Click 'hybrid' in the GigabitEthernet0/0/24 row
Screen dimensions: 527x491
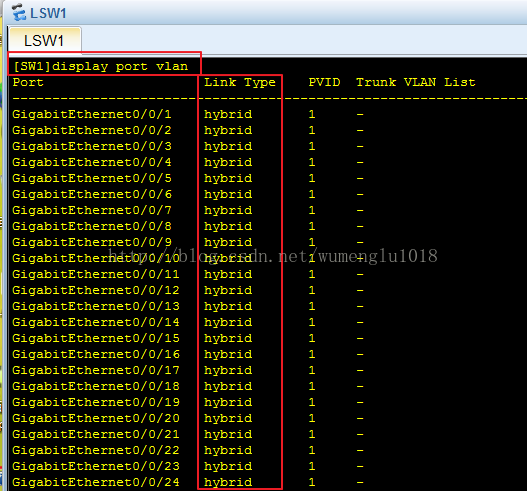[x=228, y=482]
